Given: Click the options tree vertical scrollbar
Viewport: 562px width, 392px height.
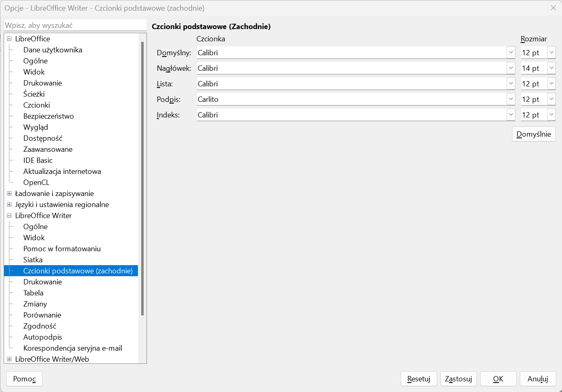Looking at the screenshot, I should (x=142, y=178).
